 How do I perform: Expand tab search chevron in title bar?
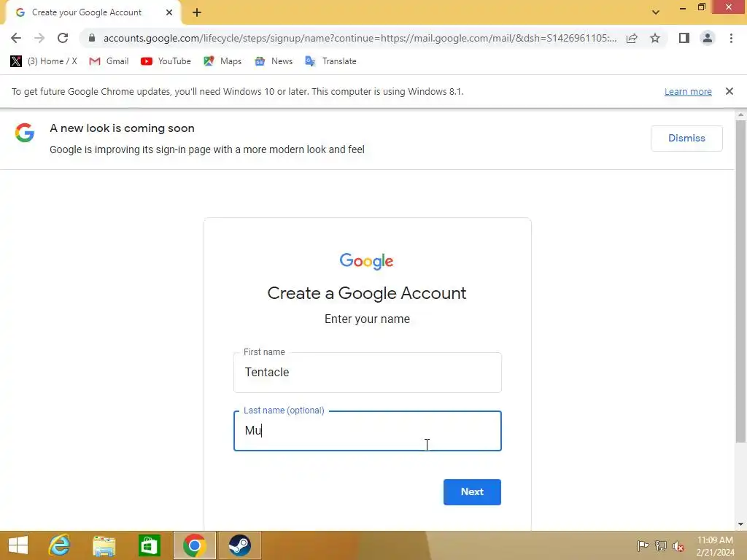[656, 12]
